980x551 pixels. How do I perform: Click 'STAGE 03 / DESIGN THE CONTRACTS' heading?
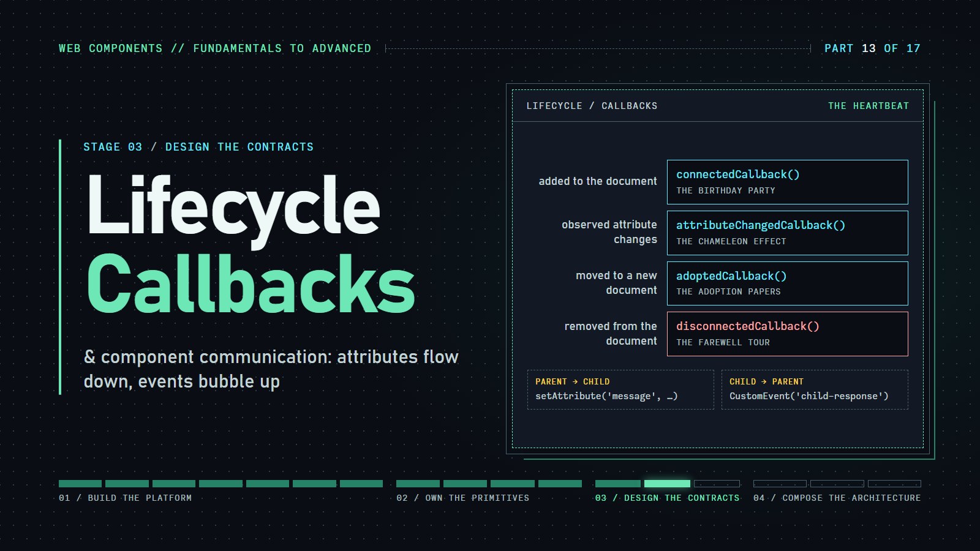coord(198,147)
